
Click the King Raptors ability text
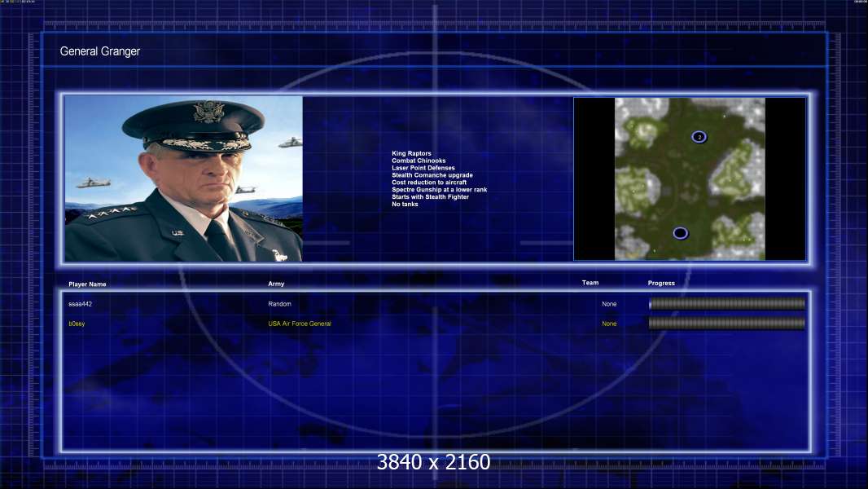coord(411,153)
